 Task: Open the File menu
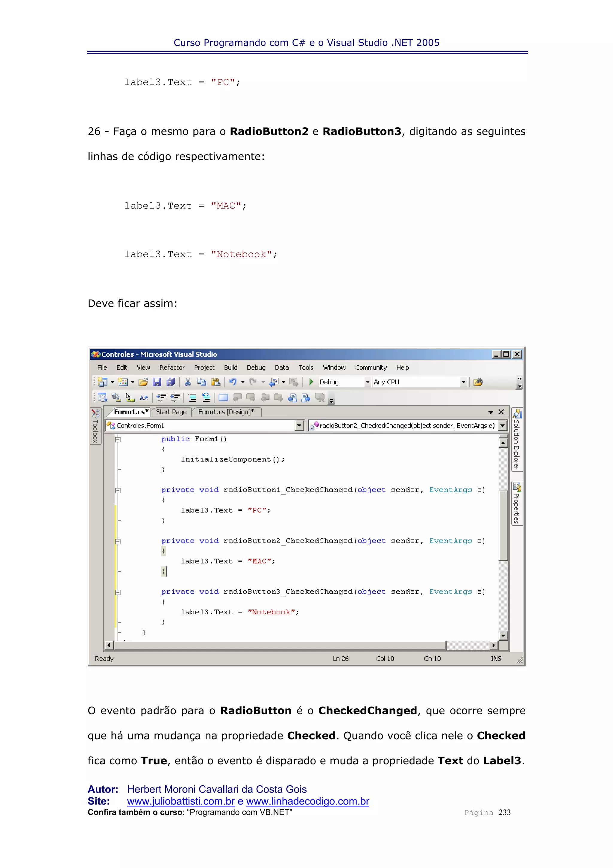click(102, 368)
